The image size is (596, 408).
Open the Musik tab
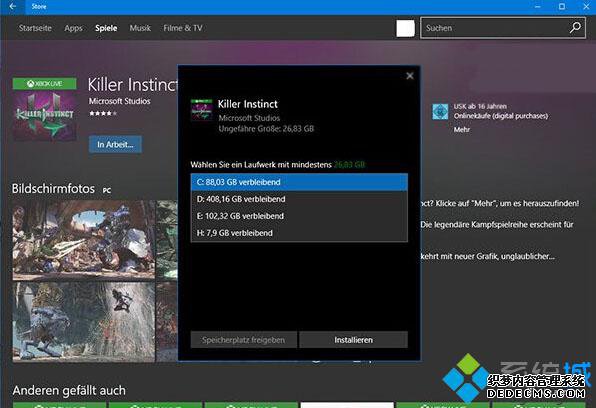tap(140, 28)
